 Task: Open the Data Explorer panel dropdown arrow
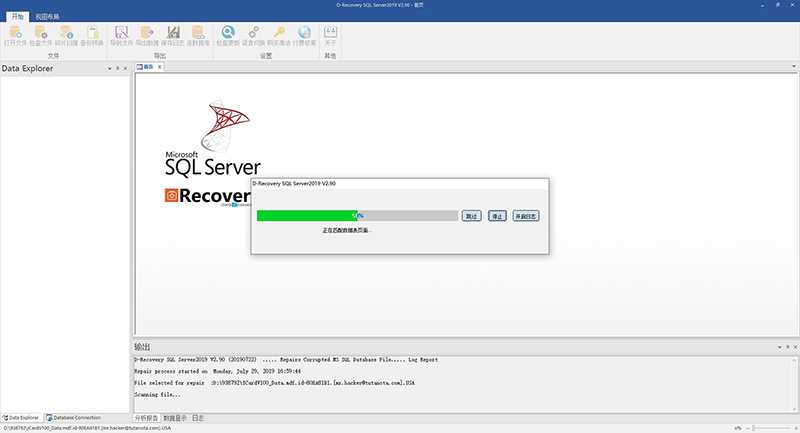click(109, 68)
